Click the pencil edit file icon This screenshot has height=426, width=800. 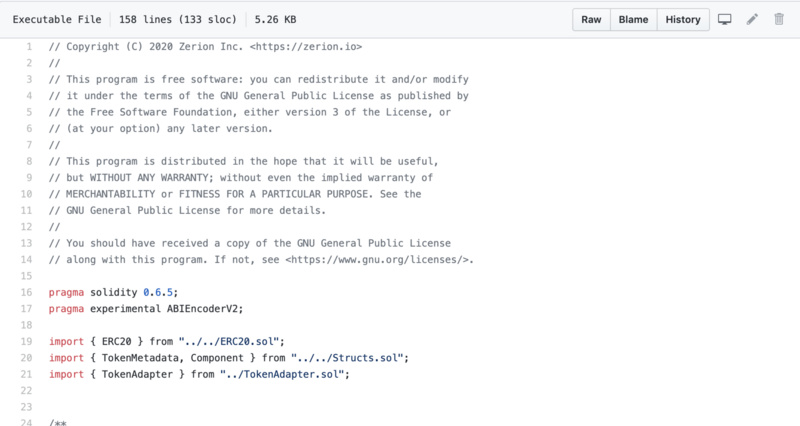tap(752, 19)
